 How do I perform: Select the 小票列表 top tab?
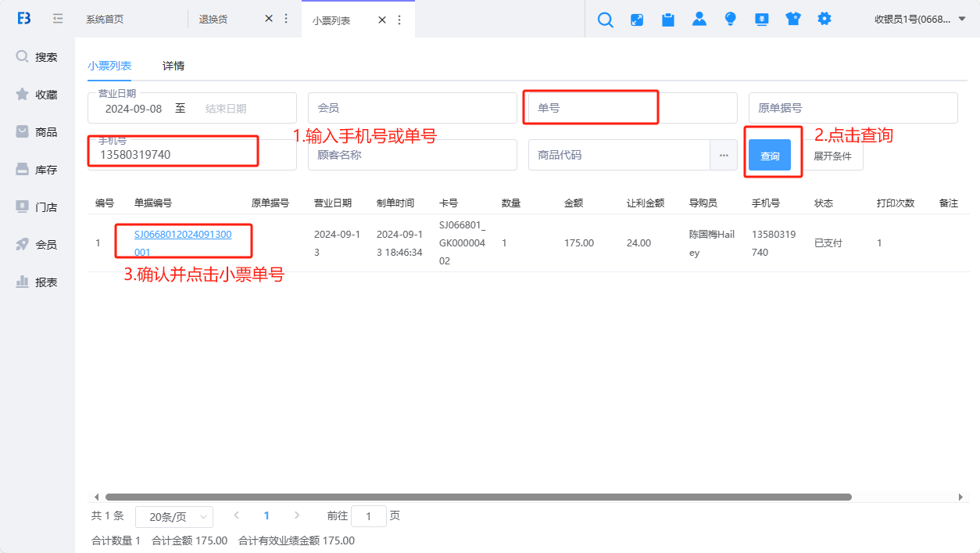331,20
